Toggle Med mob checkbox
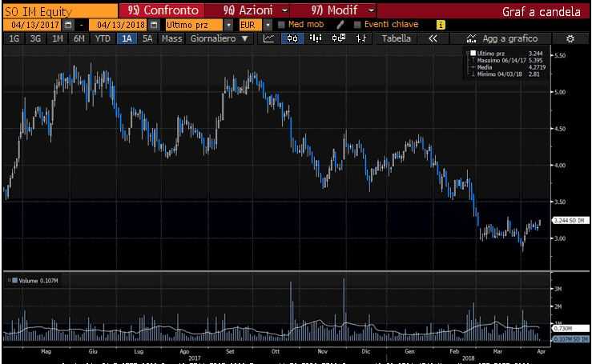Viewport: 592px width, 364px height. (x=281, y=25)
